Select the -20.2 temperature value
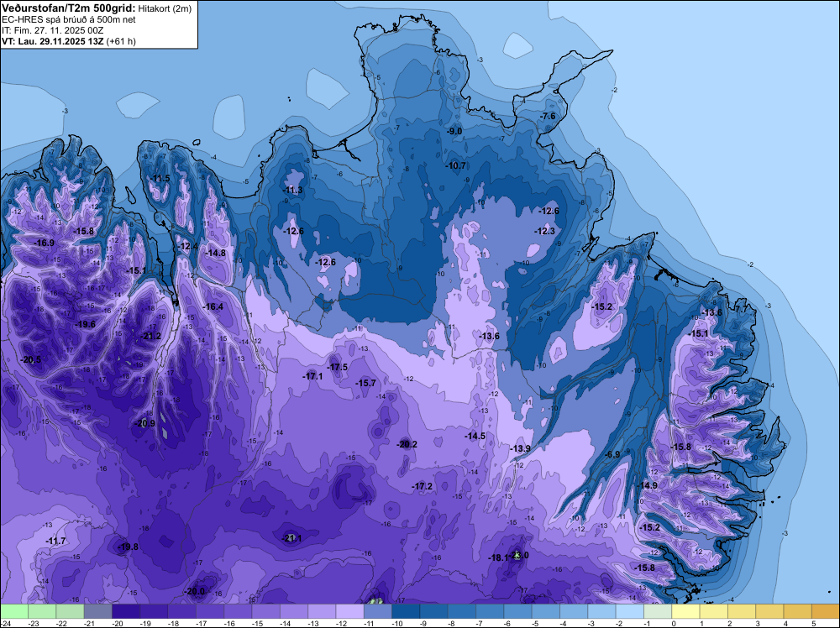 coord(407,444)
